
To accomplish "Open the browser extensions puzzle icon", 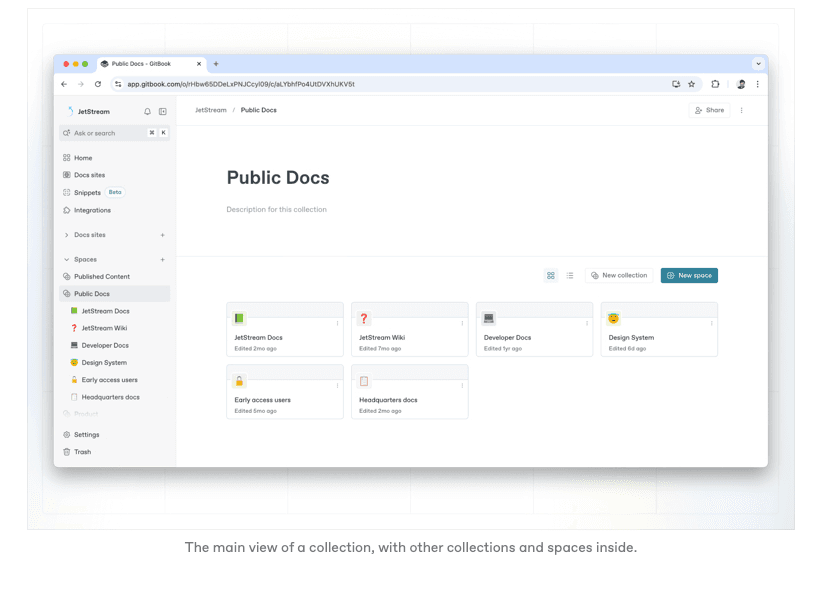I will coord(715,84).
